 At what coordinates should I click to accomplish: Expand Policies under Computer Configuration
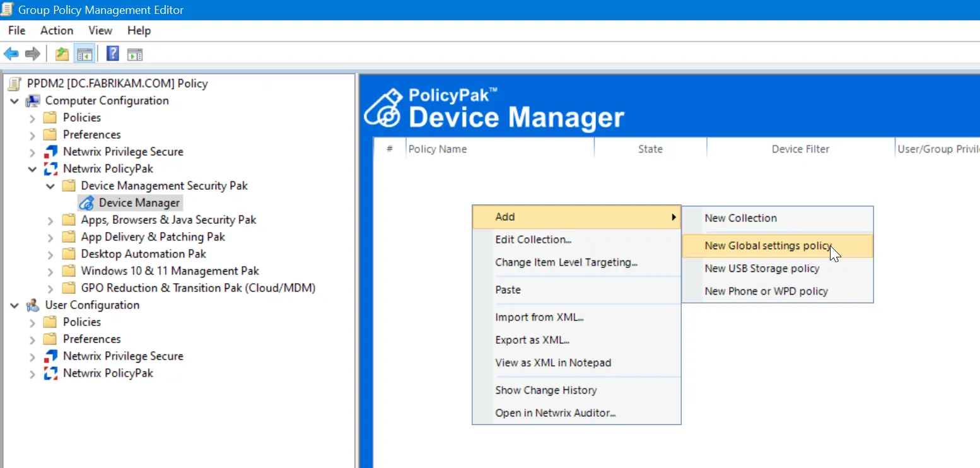(33, 118)
